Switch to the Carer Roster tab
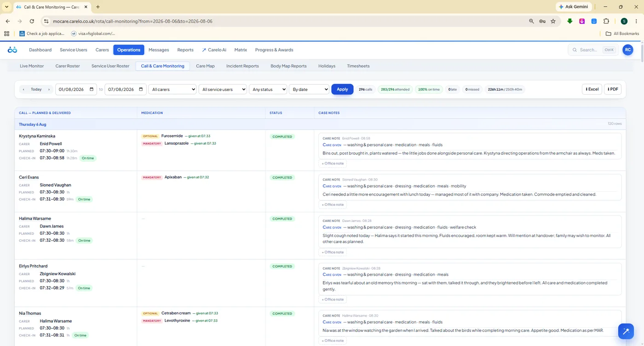 click(68, 66)
